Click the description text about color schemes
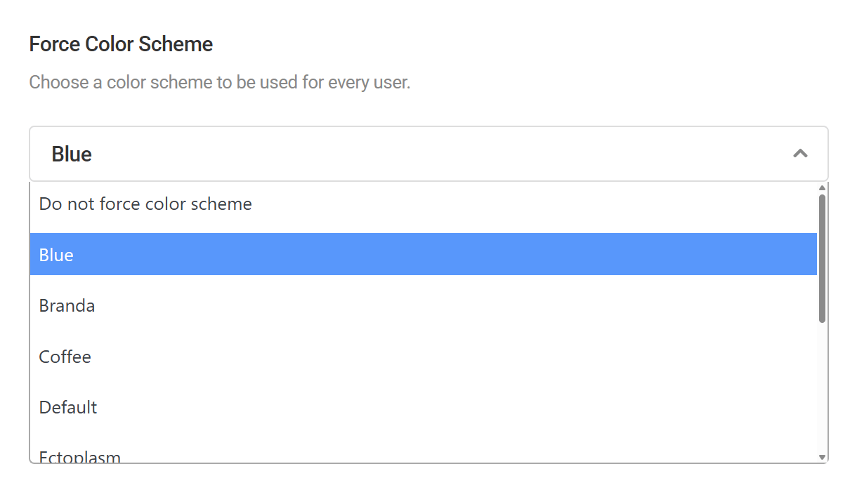This screenshot has height=504, width=857. click(x=221, y=82)
